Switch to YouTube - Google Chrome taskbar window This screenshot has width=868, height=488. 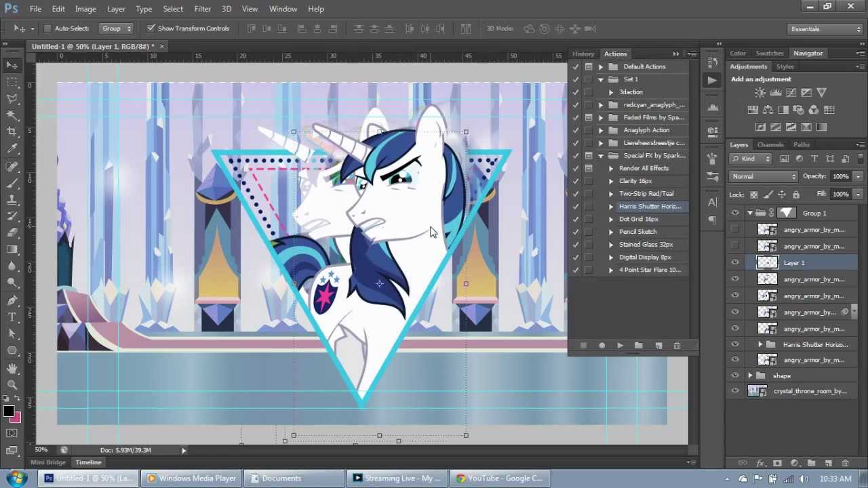click(x=499, y=478)
